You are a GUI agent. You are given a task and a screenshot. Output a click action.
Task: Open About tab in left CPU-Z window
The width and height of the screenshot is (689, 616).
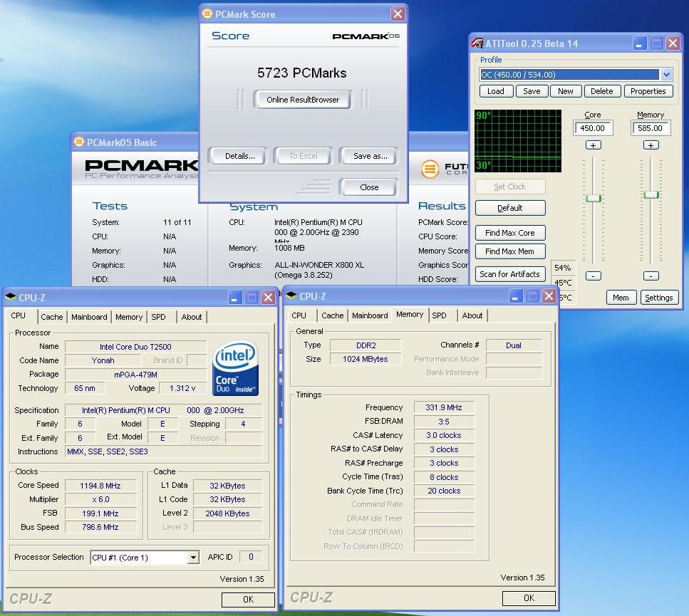click(x=192, y=317)
